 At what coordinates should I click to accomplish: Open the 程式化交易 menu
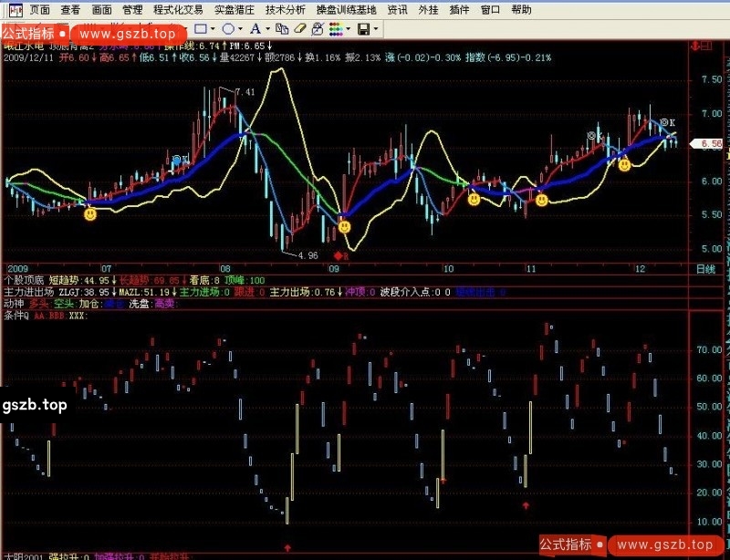[x=179, y=10]
